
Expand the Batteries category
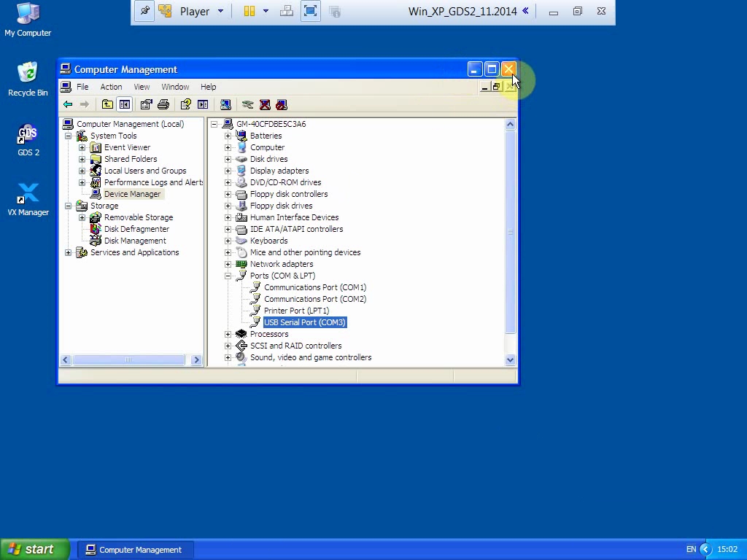click(x=228, y=136)
